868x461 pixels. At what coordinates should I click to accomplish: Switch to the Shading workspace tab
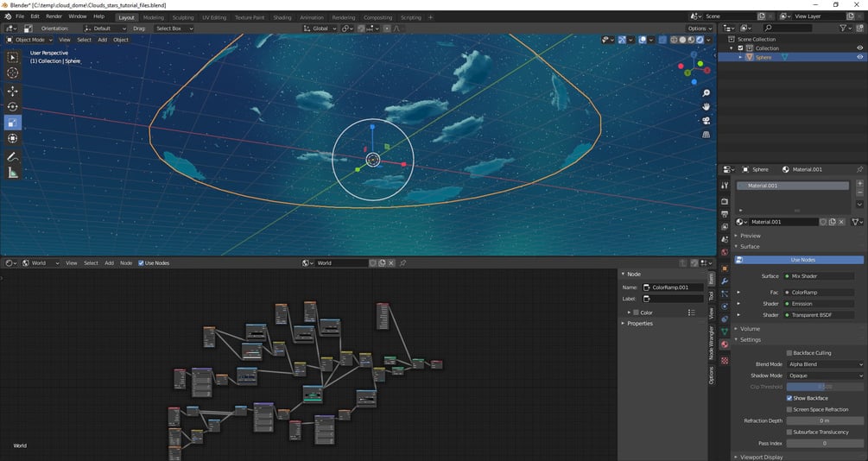coord(282,17)
